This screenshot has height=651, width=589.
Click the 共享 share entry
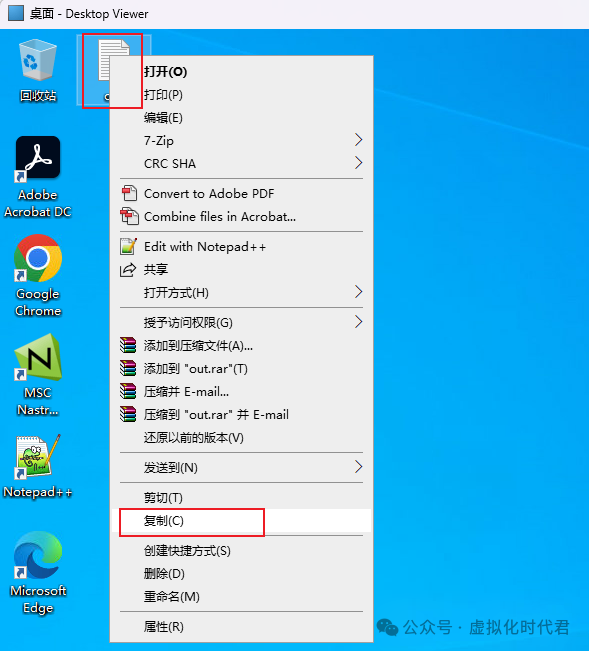click(242, 269)
